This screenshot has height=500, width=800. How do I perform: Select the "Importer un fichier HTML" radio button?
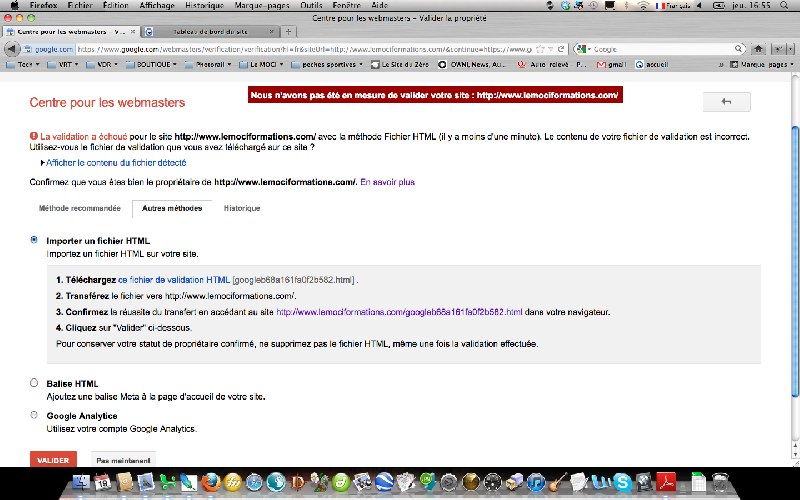tap(35, 240)
